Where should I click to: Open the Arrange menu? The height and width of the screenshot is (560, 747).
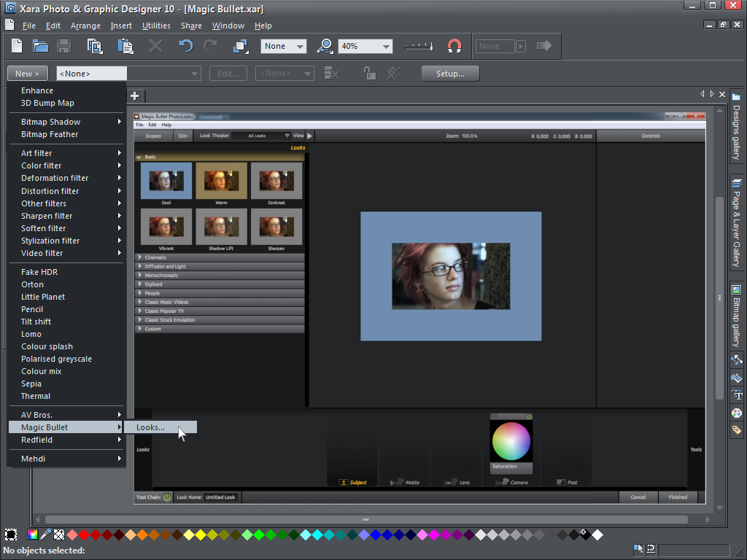point(85,26)
